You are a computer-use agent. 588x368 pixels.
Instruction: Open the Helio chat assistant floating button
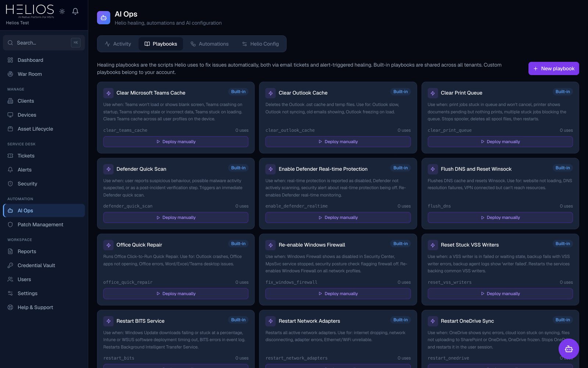569,349
